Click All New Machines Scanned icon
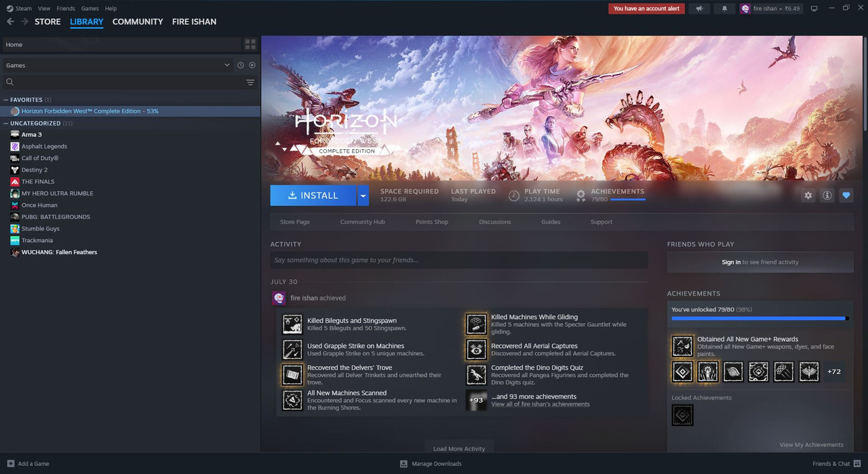This screenshot has height=474, width=868. coord(292,400)
